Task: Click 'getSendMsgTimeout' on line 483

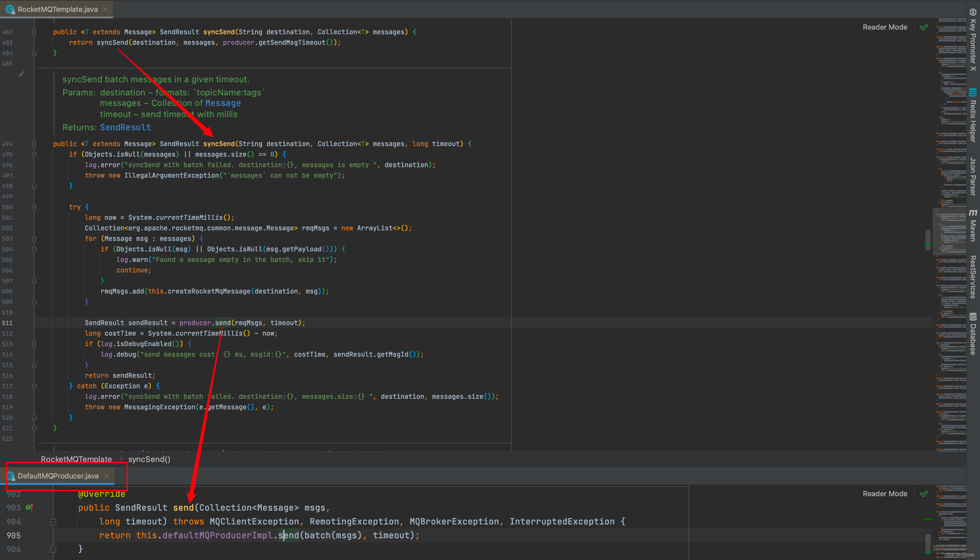Action: tap(292, 43)
